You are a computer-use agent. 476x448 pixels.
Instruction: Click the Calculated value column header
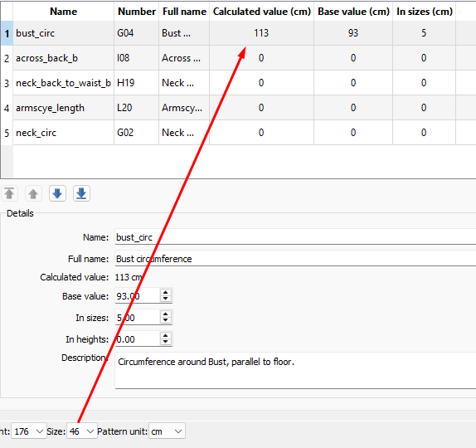coord(262,12)
